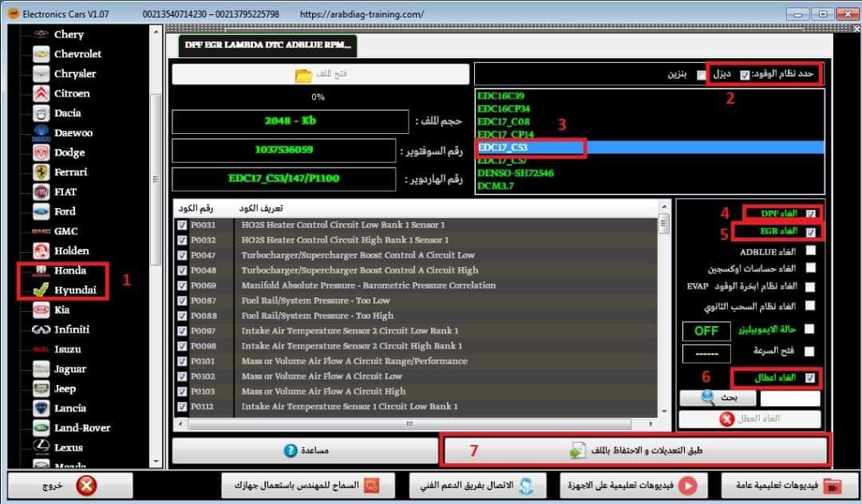Click scroll-down arrow of fault codes table
This screenshot has width=862, height=504.
pos(664,411)
